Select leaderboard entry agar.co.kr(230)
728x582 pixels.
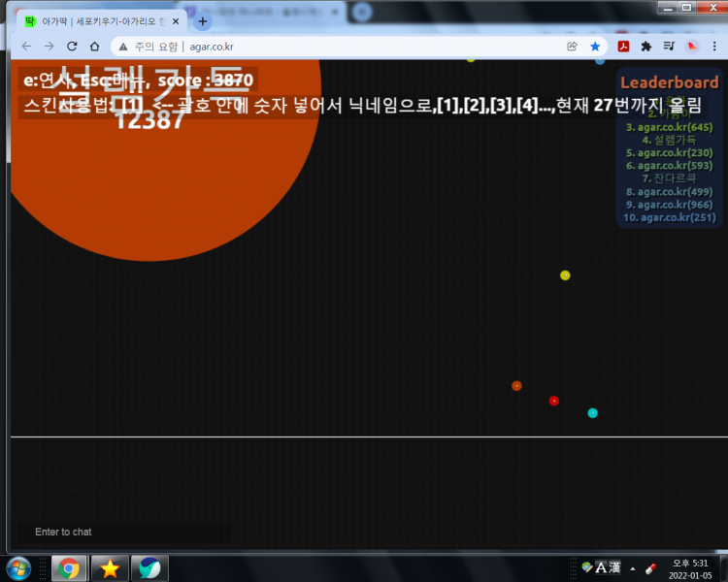[669, 152]
